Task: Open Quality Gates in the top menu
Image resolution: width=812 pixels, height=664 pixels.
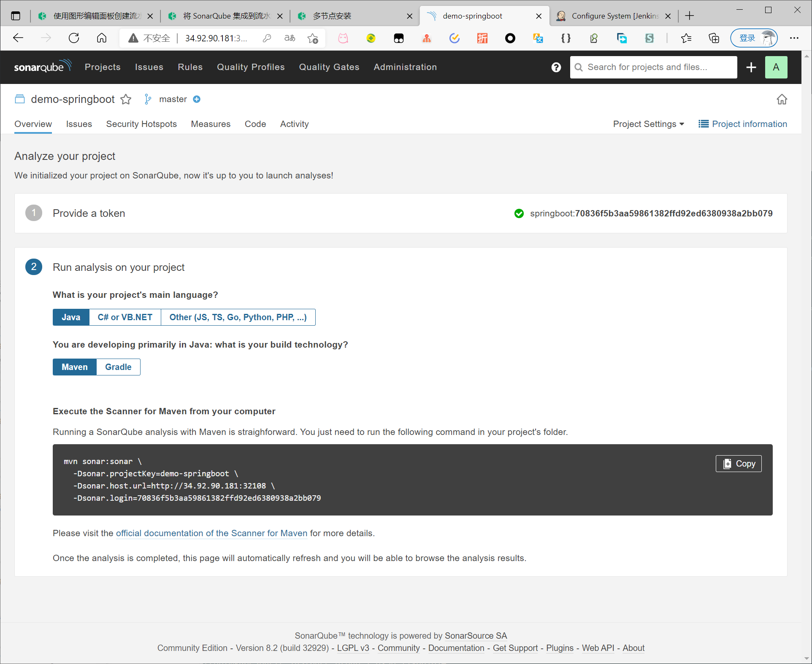Action: [329, 67]
